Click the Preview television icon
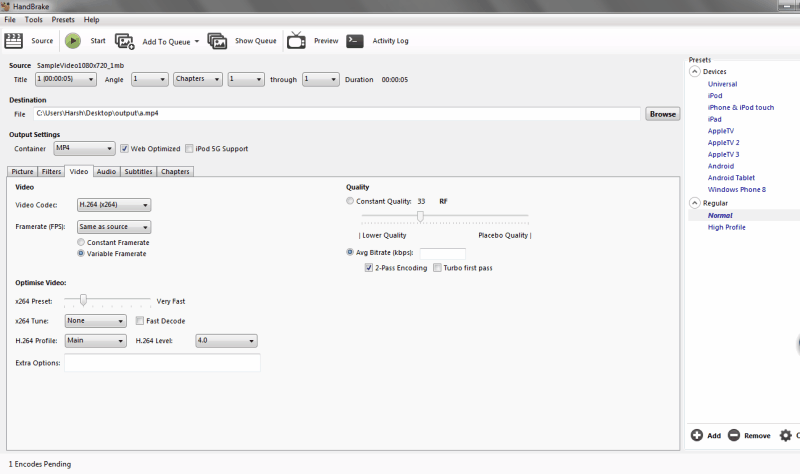Image resolution: width=800 pixels, height=474 pixels. [x=296, y=40]
